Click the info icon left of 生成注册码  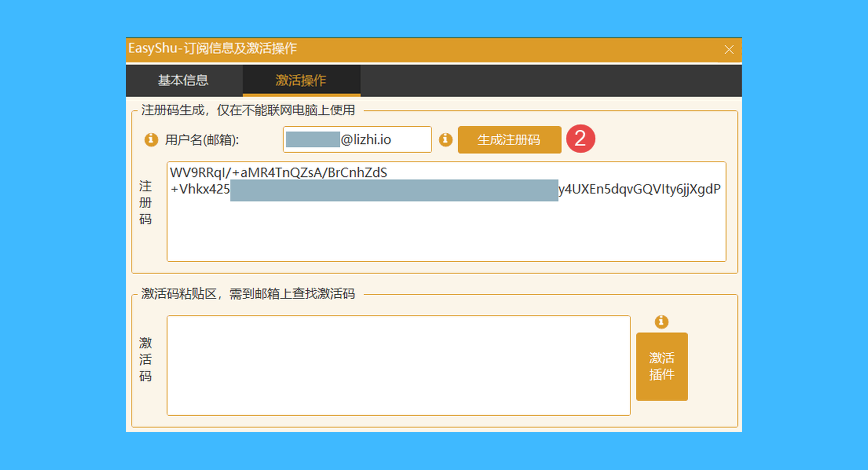[x=446, y=140]
